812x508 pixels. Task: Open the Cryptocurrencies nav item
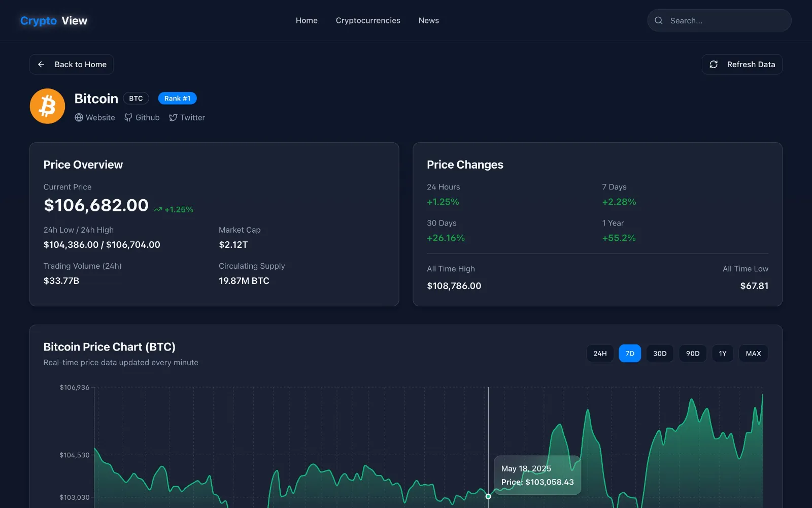(368, 20)
